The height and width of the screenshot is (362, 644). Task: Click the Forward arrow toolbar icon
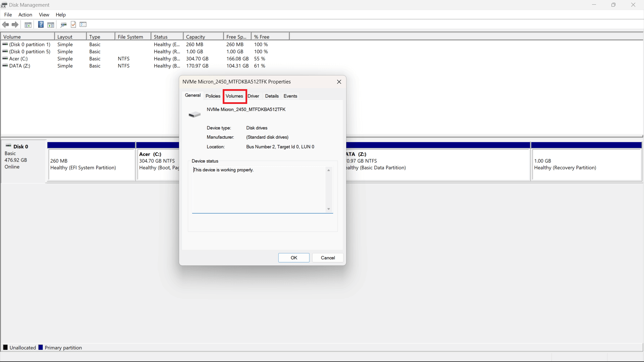tap(15, 24)
